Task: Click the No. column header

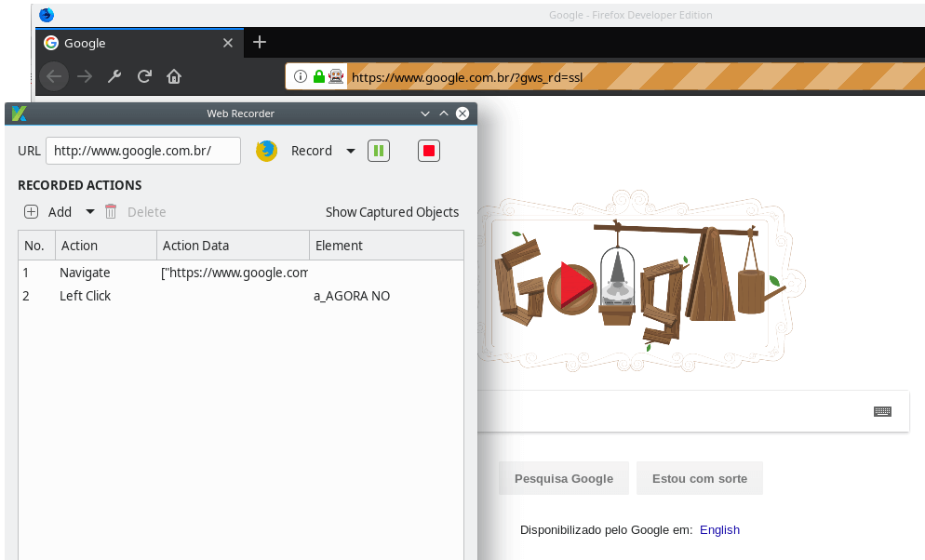Action: click(36, 246)
